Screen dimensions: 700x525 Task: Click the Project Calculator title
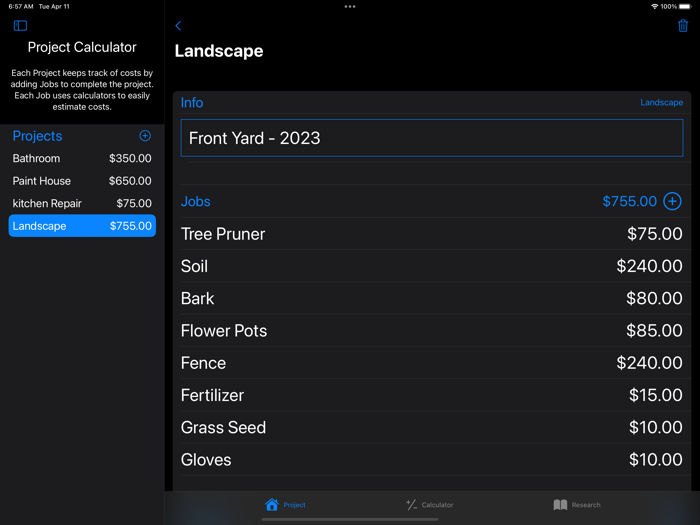[82, 47]
